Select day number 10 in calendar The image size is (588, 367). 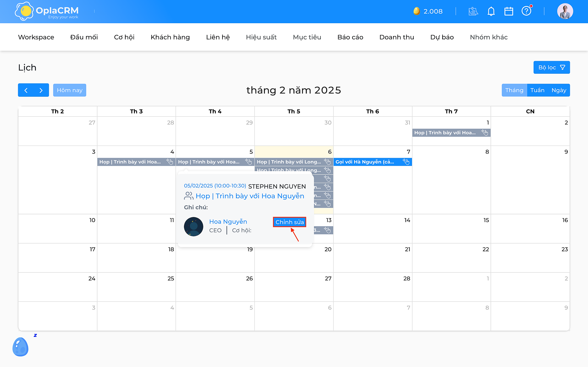(92, 220)
